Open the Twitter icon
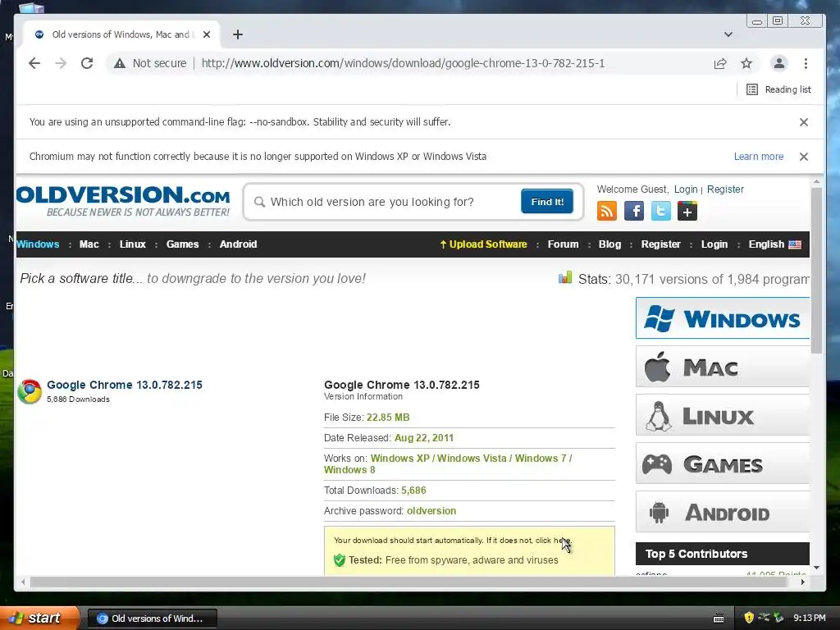The image size is (840, 630). [x=660, y=211]
